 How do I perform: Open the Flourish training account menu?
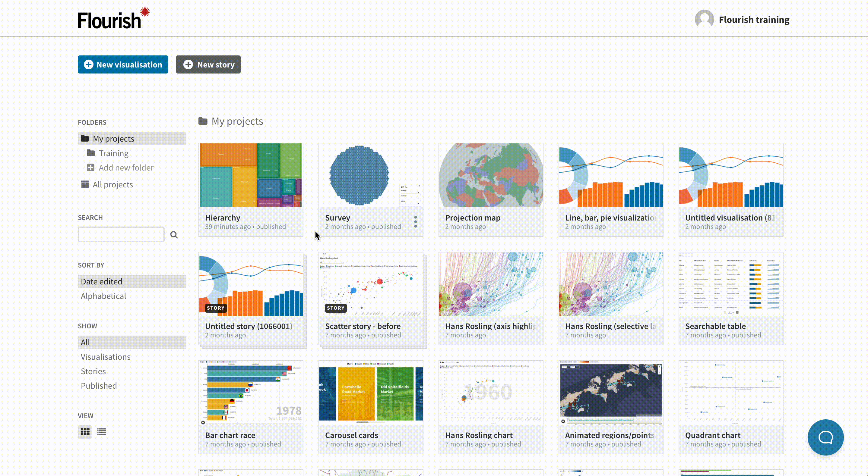pos(754,20)
